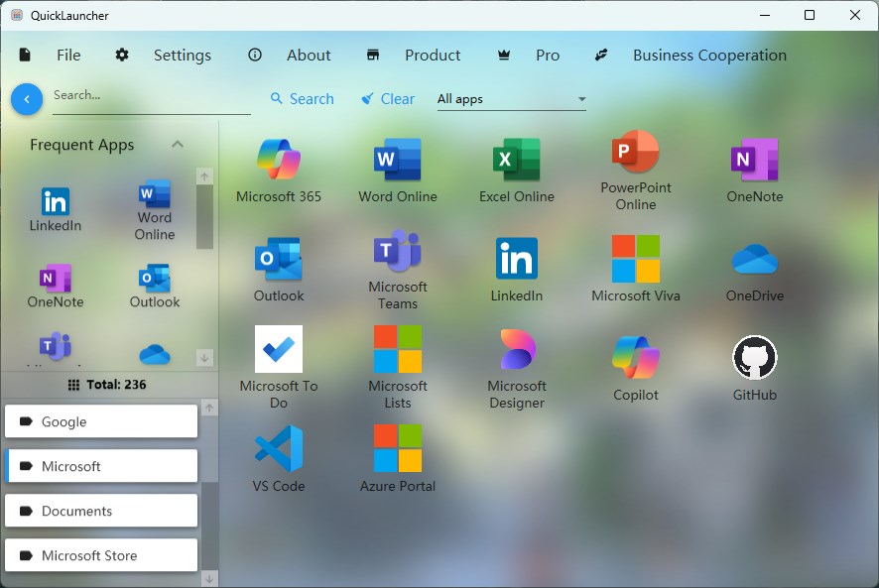
Task: Launch Microsoft Teams from the main grid
Action: tap(398, 270)
